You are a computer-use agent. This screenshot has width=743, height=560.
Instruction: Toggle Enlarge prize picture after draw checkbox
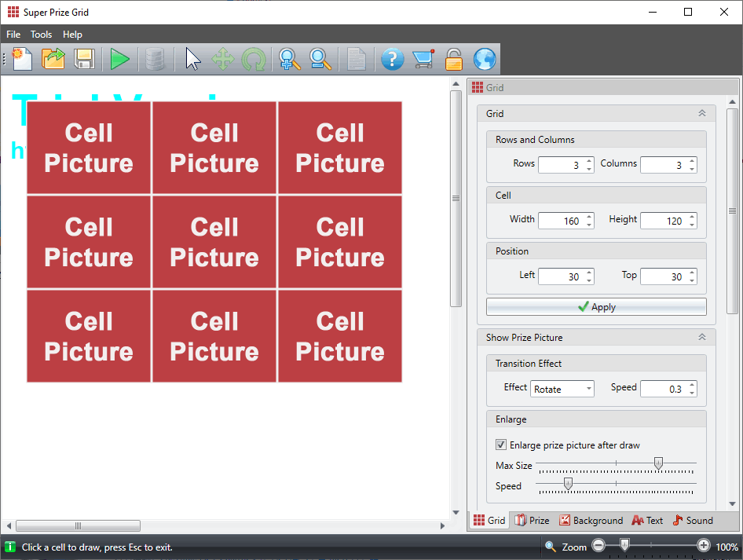501,445
